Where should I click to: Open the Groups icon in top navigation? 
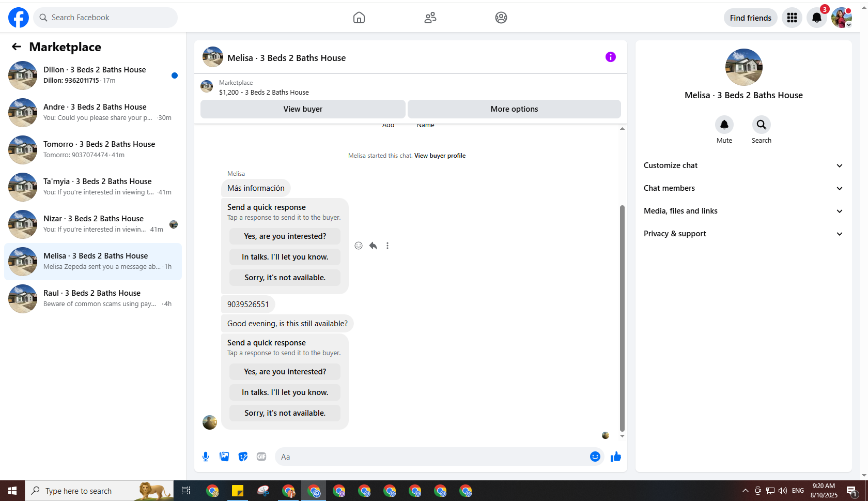(x=501, y=18)
